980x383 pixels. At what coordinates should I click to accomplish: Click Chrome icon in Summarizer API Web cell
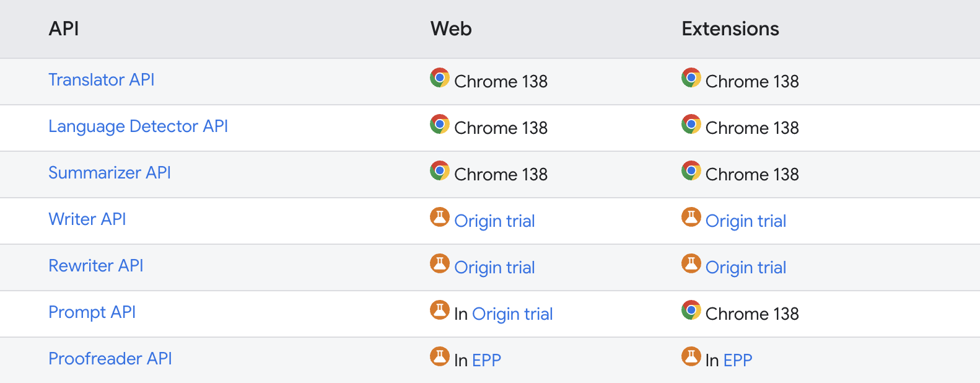pyautogui.click(x=440, y=170)
